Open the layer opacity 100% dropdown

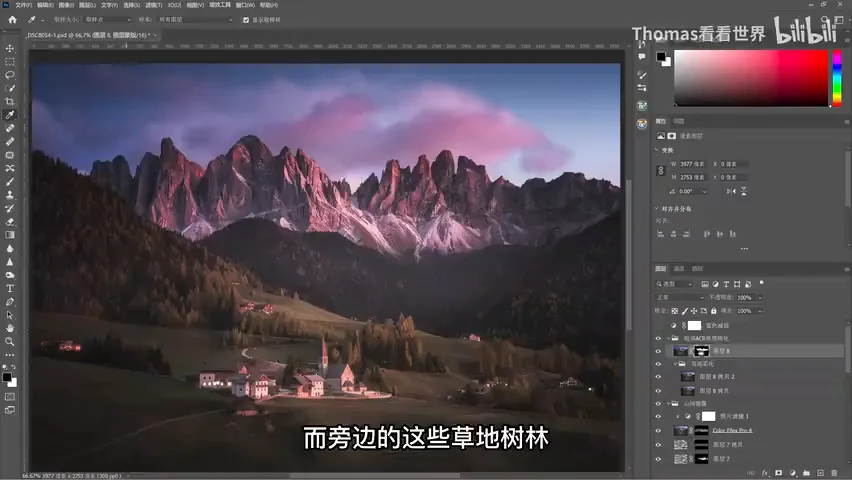760,297
